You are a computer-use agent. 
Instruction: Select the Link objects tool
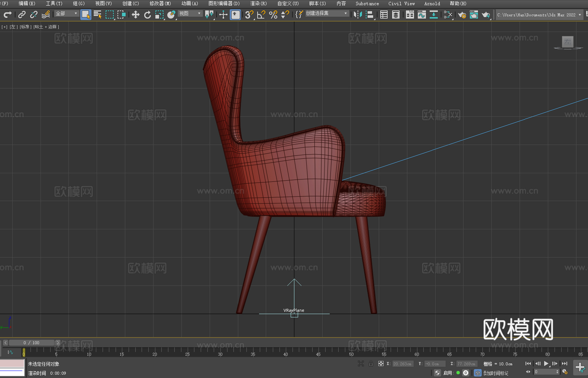[x=22, y=14]
